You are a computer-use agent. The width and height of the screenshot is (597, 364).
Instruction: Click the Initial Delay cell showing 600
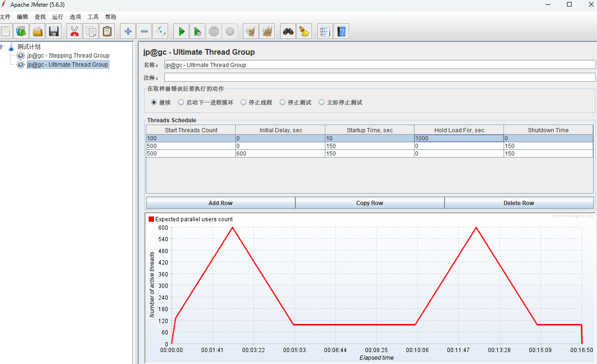tap(281, 154)
